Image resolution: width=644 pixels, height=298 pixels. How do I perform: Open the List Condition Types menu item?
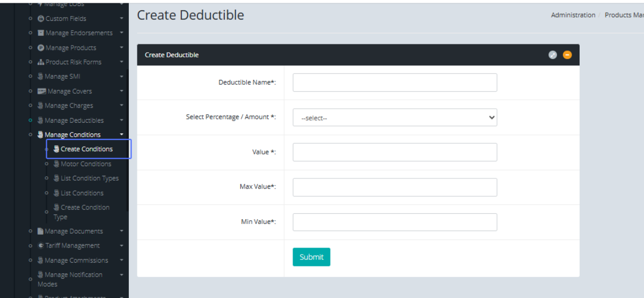click(89, 178)
